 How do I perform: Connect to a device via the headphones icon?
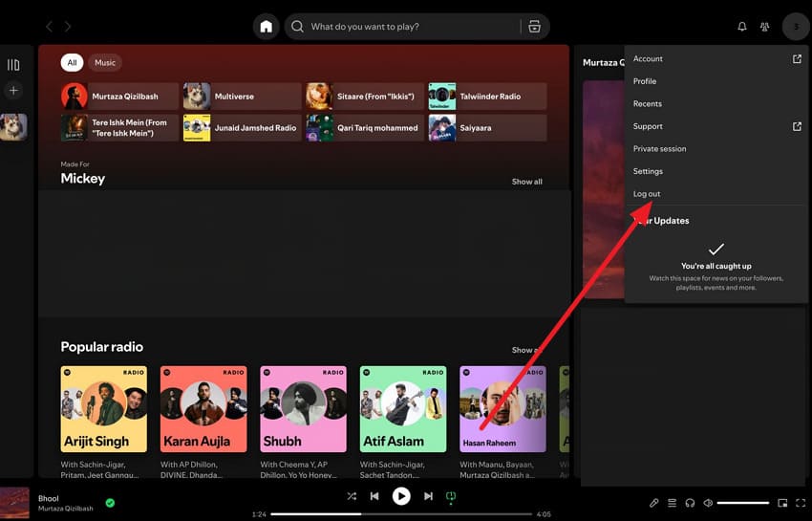point(690,503)
